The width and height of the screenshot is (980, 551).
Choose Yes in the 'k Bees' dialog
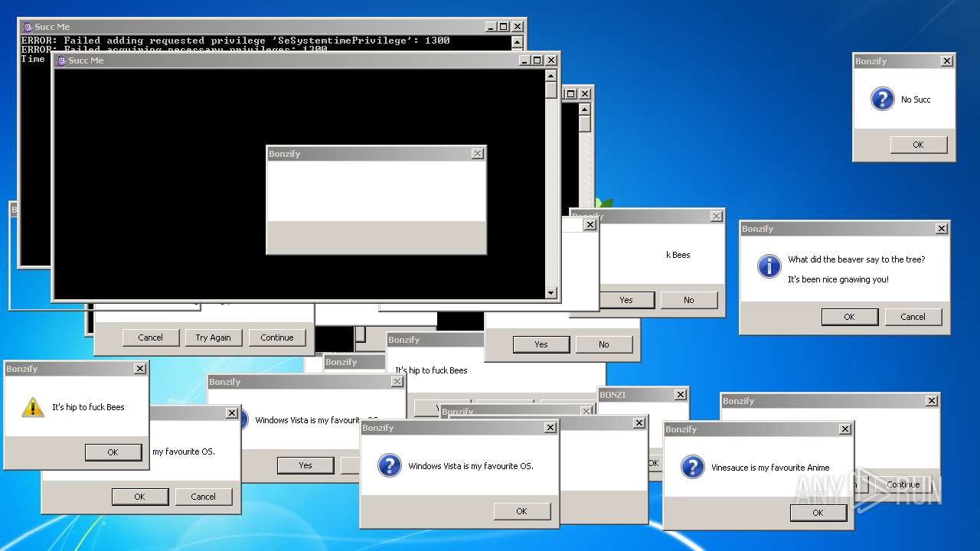[x=626, y=300]
